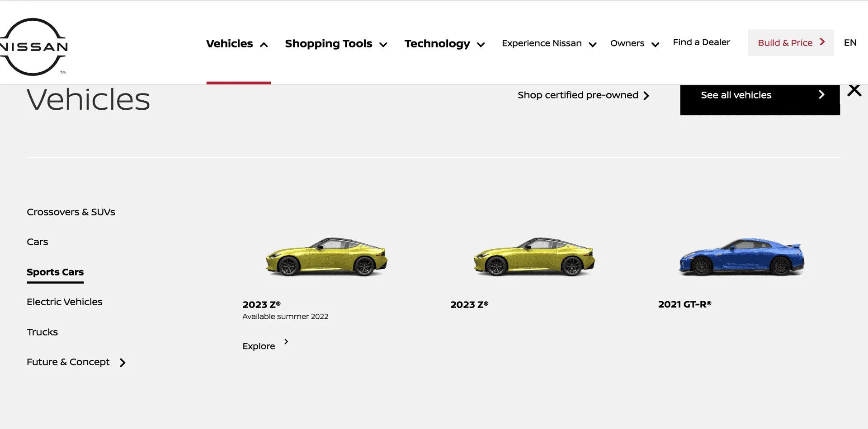This screenshot has width=868, height=429.
Task: Go to Find a Dealer
Action: tap(702, 42)
